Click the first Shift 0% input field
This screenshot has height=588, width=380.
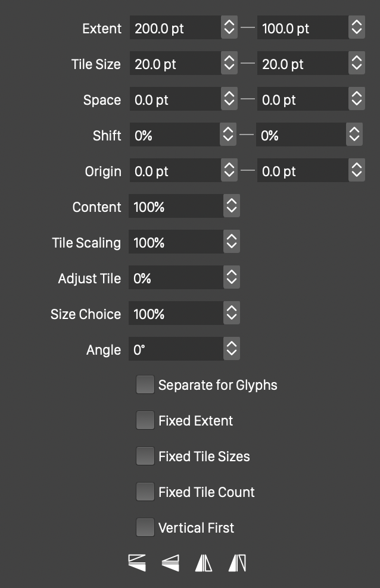click(175, 135)
